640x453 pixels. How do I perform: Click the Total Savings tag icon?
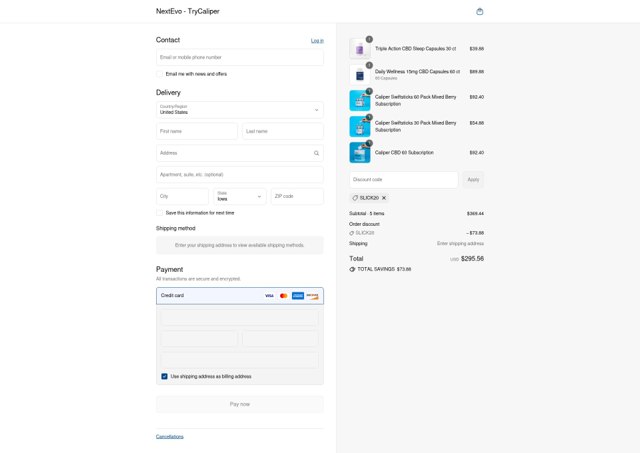pyautogui.click(x=352, y=269)
